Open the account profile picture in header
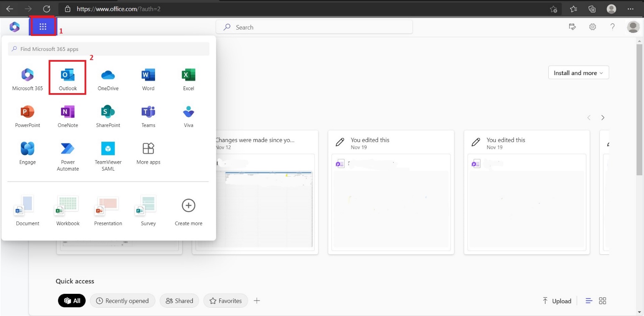 (634, 27)
